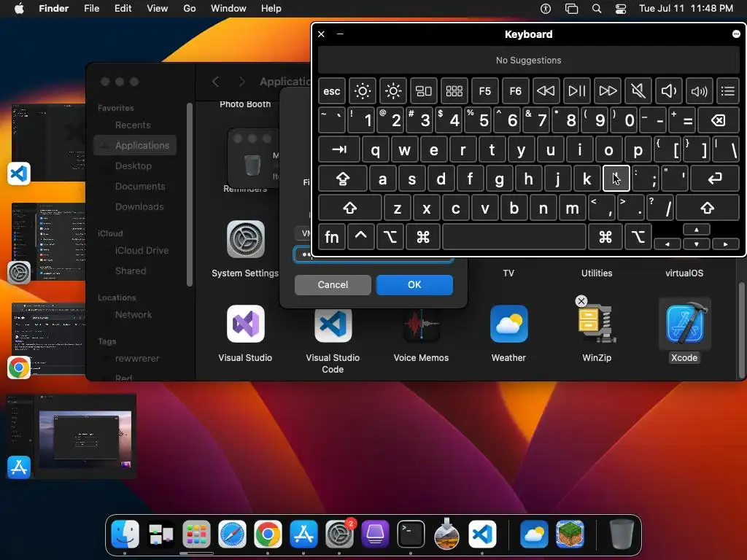Toggle the control modifier key
747x560 pixels.
point(360,237)
